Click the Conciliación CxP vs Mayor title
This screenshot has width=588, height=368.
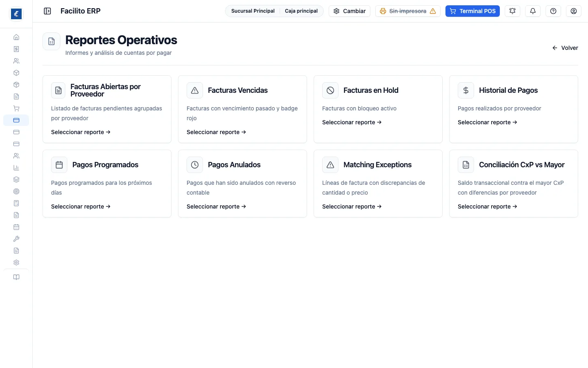[x=522, y=165]
